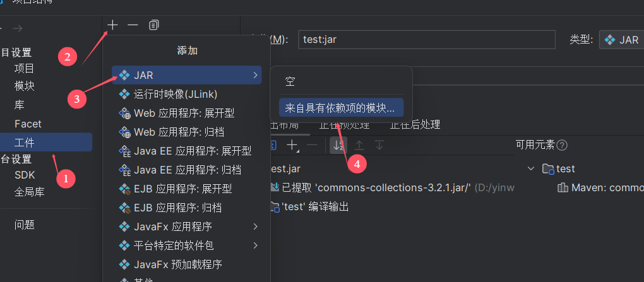This screenshot has height=282, width=644.
Task: Toggle the sort elements by name icon
Action: [x=338, y=145]
